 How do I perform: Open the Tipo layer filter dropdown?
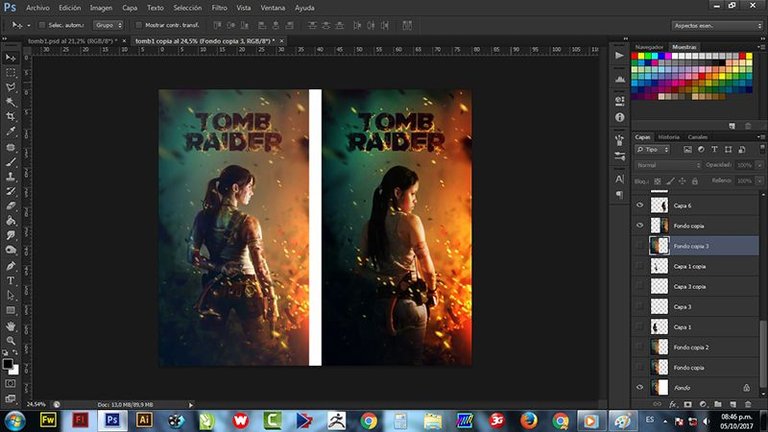click(652, 149)
